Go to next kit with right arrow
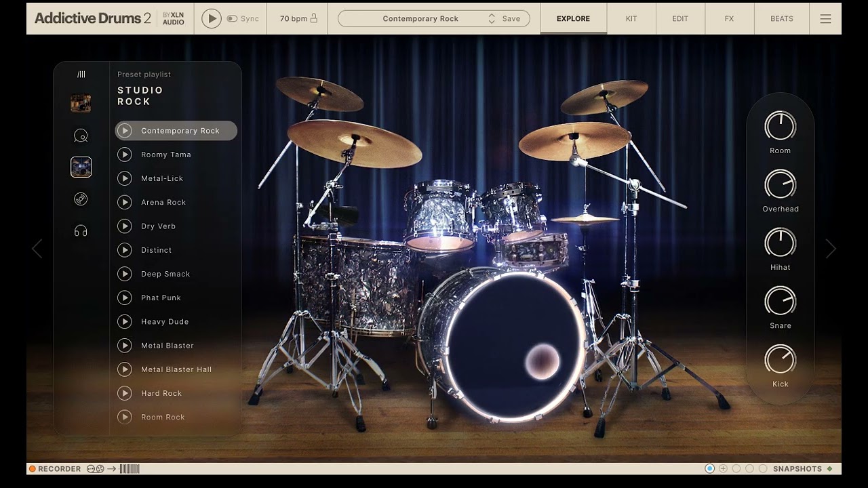The width and height of the screenshot is (868, 488). (x=831, y=249)
